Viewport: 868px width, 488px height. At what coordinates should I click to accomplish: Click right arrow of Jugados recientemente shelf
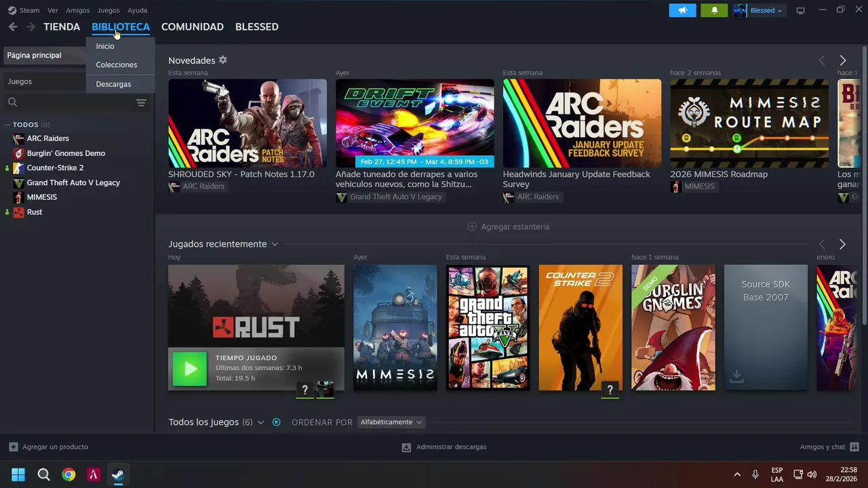pyautogui.click(x=842, y=244)
